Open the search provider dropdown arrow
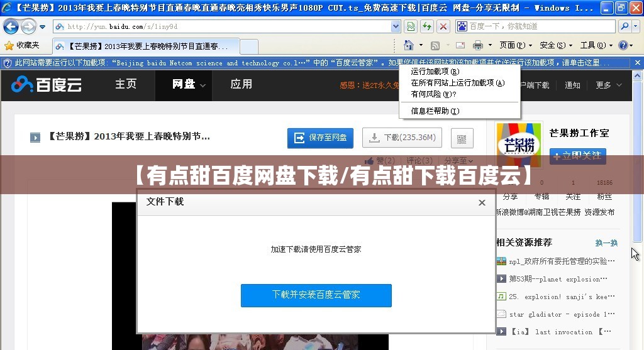The image size is (644, 350). tap(635, 26)
